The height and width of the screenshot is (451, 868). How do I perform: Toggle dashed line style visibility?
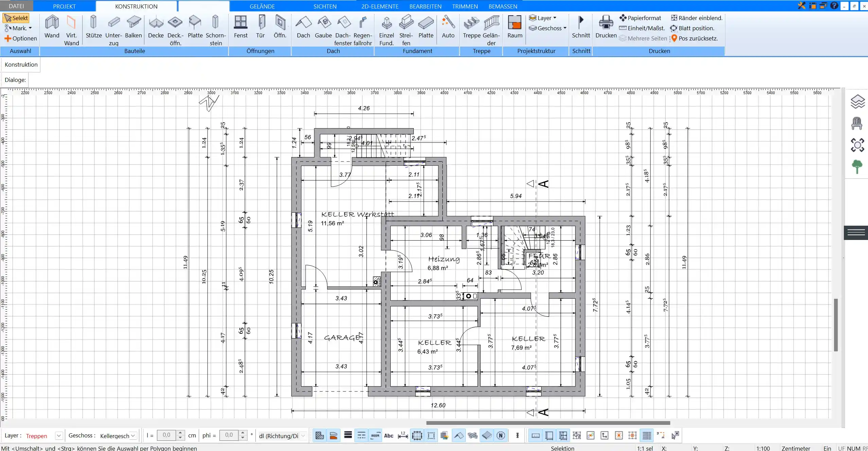tap(361, 435)
